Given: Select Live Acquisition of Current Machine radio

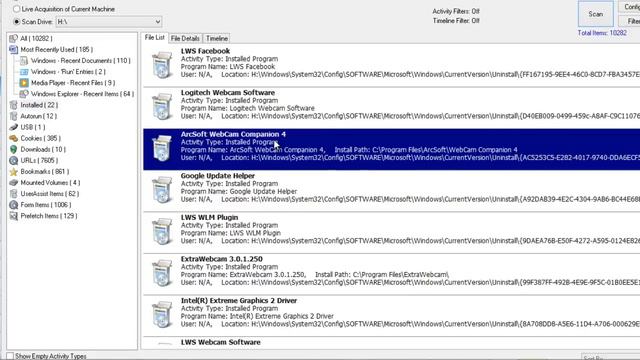Looking at the screenshot, I should 16,9.
